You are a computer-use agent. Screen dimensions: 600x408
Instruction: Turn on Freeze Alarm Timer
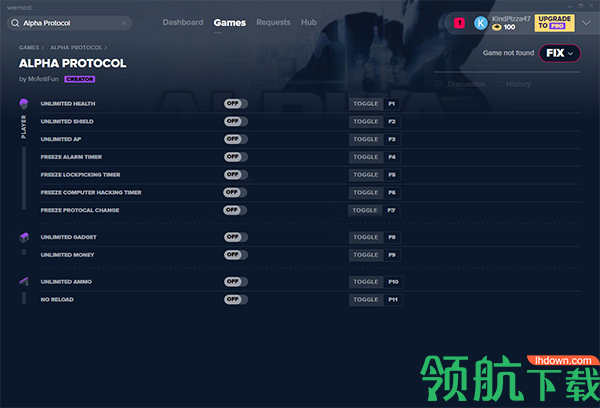(236, 157)
